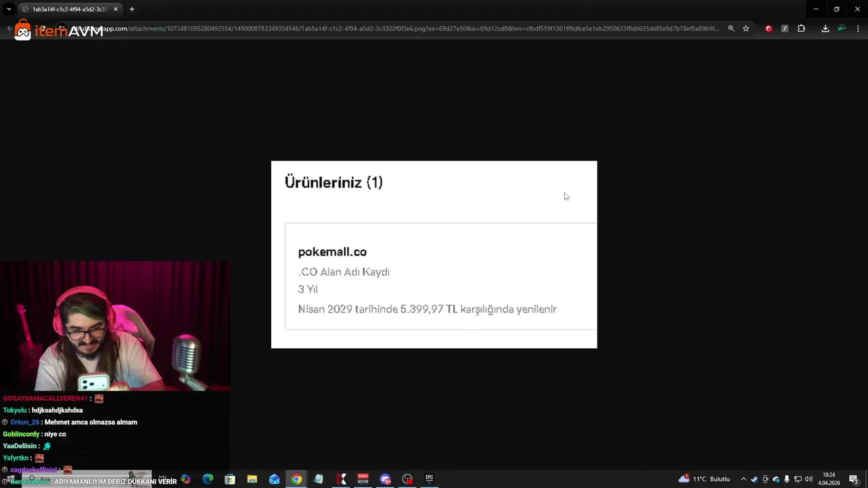Image resolution: width=868 pixels, height=488 pixels.
Task: Open the red extension icon in toolbar
Action: pos(768,28)
